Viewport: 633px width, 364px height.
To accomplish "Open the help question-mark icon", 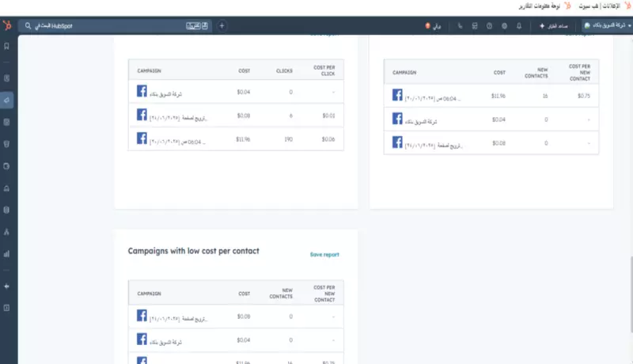I will point(489,26).
